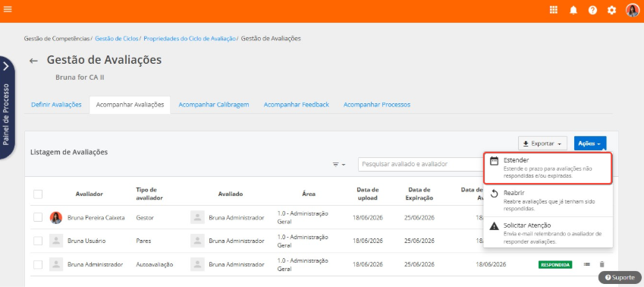Tick the select-all checkbox in the table header
The image size is (644, 287).
point(38,194)
